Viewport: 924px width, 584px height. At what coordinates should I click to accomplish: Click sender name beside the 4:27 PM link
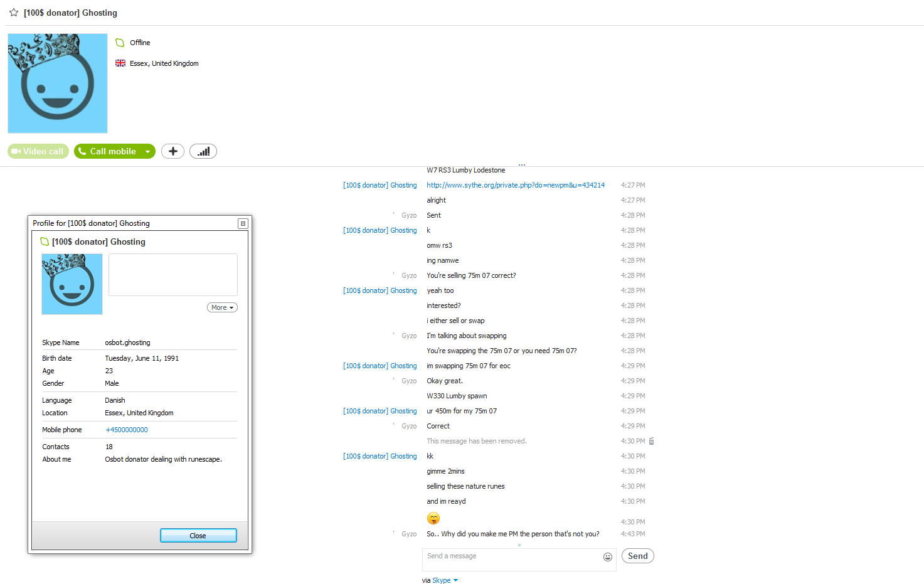pos(380,185)
